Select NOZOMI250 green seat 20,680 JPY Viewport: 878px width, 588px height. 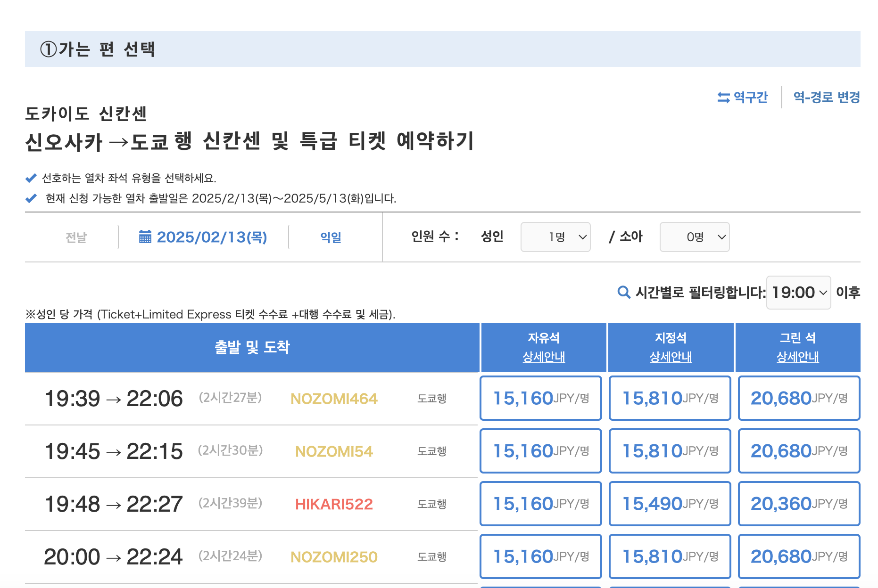(x=799, y=556)
